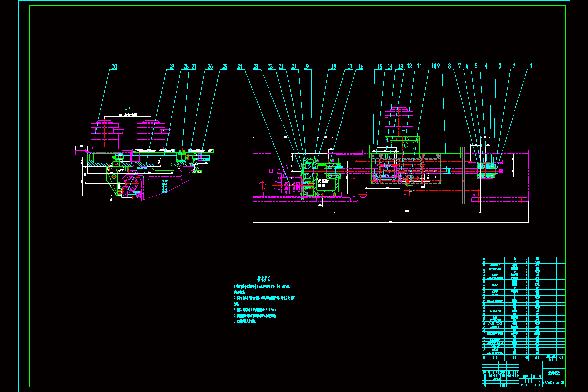
Task: Click the drawing number in title block
Action: (x=554, y=381)
